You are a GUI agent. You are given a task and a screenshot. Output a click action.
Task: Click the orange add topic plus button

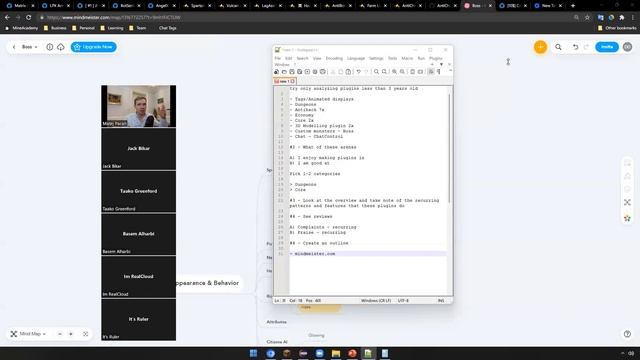click(x=540, y=47)
